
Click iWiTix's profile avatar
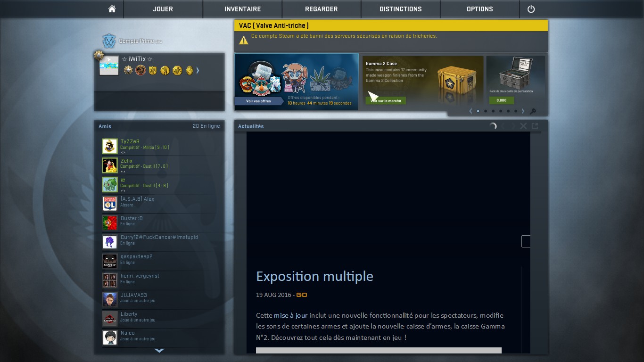(109, 66)
